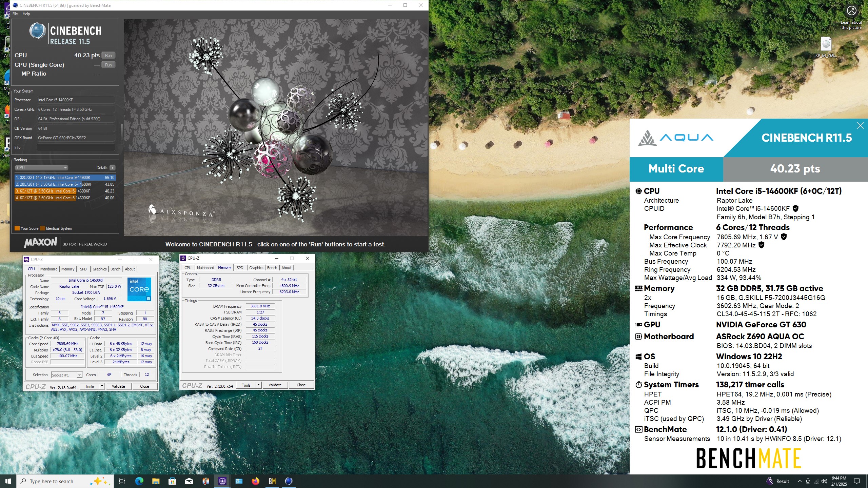The image size is (868, 488).
Task: Click Validate in left CPU-Z window
Action: [x=118, y=386]
